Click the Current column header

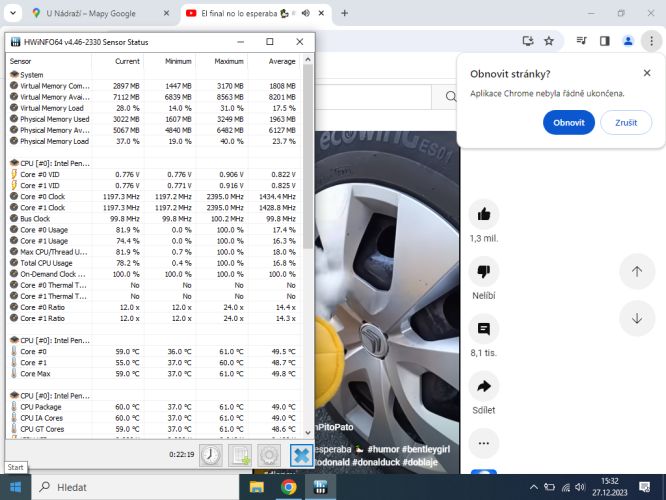tap(118, 61)
